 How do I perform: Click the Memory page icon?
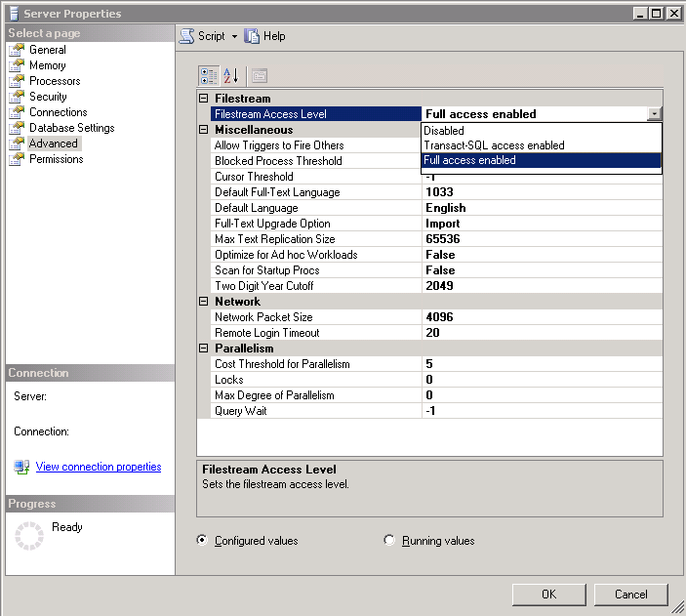click(17, 65)
